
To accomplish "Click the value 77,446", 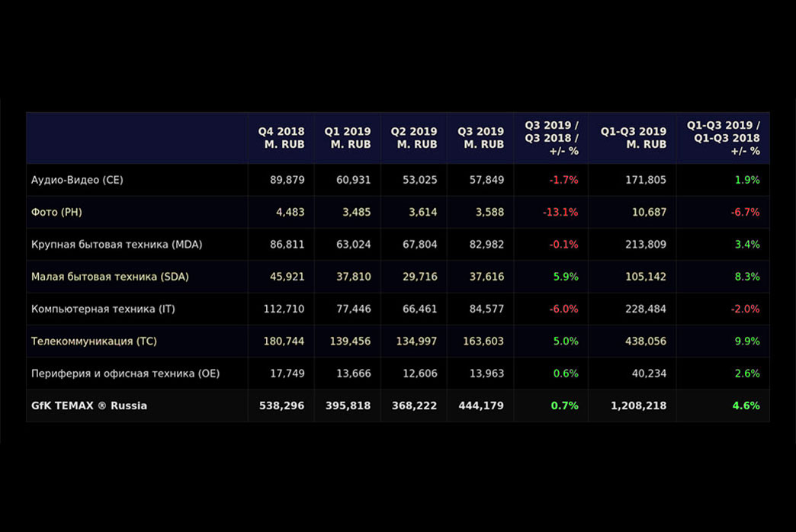I will point(353,309).
